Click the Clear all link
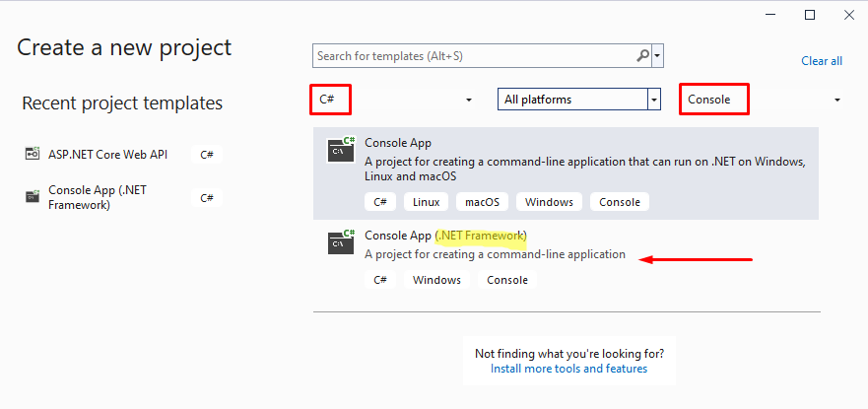The image size is (868, 409). coord(821,61)
